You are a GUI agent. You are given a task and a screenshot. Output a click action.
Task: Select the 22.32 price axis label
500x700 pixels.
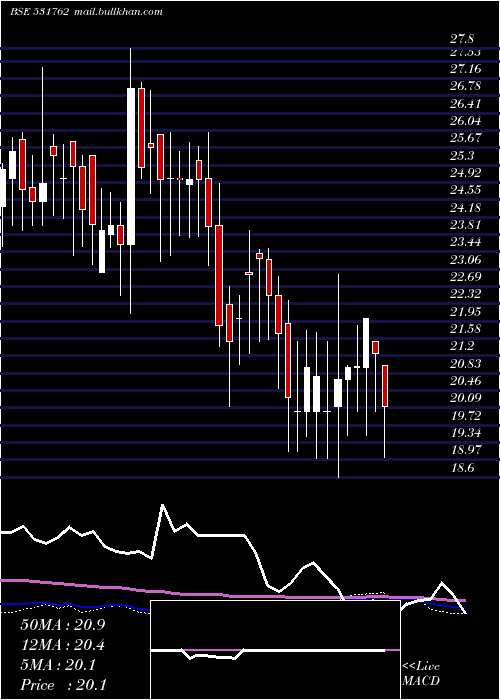(466, 294)
